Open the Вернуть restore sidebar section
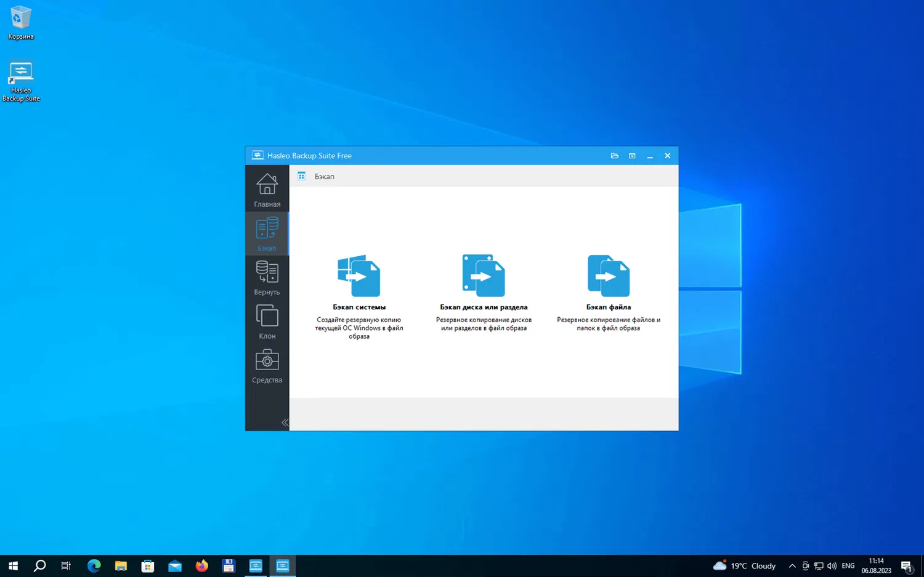 click(267, 278)
